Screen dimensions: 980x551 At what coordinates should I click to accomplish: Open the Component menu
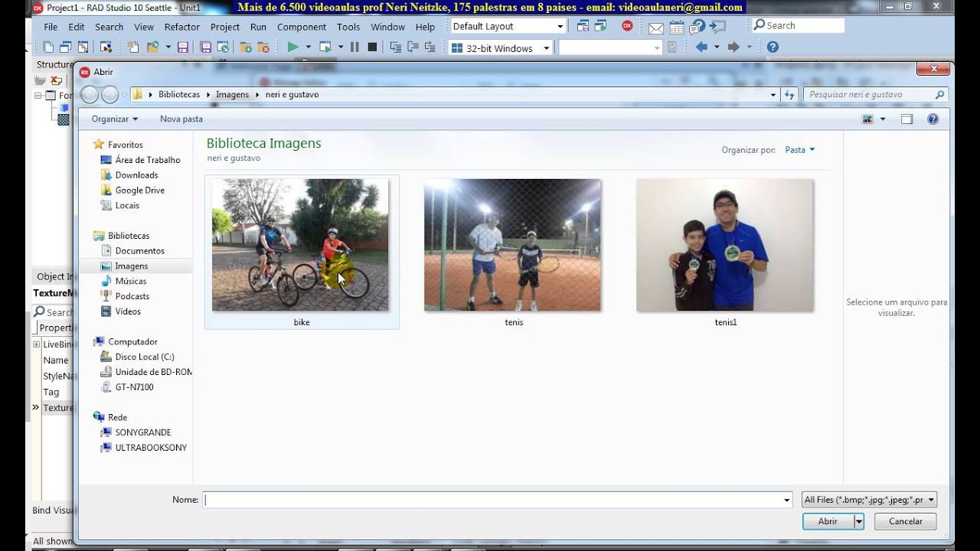[302, 27]
